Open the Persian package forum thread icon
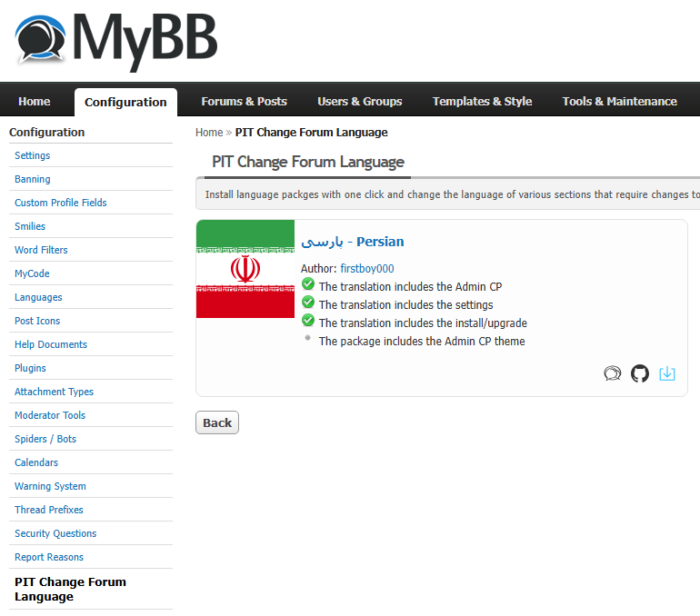This screenshot has height=616, width=700. click(x=613, y=373)
